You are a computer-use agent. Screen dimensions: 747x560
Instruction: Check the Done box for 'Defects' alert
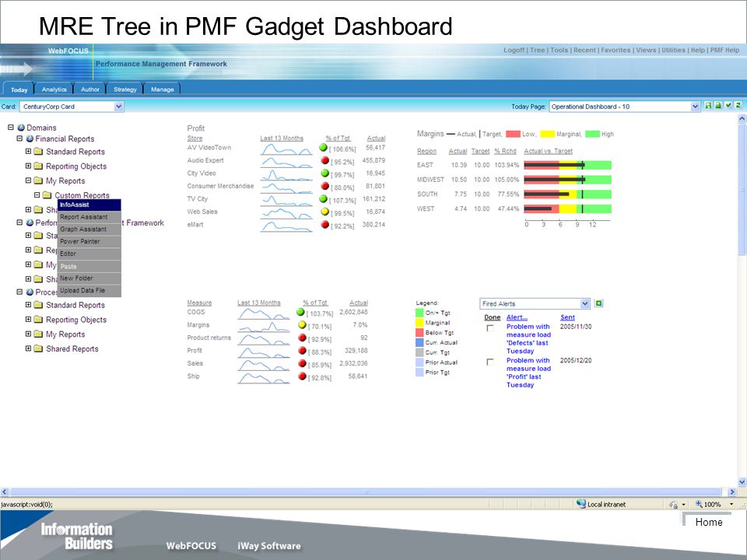(489, 328)
